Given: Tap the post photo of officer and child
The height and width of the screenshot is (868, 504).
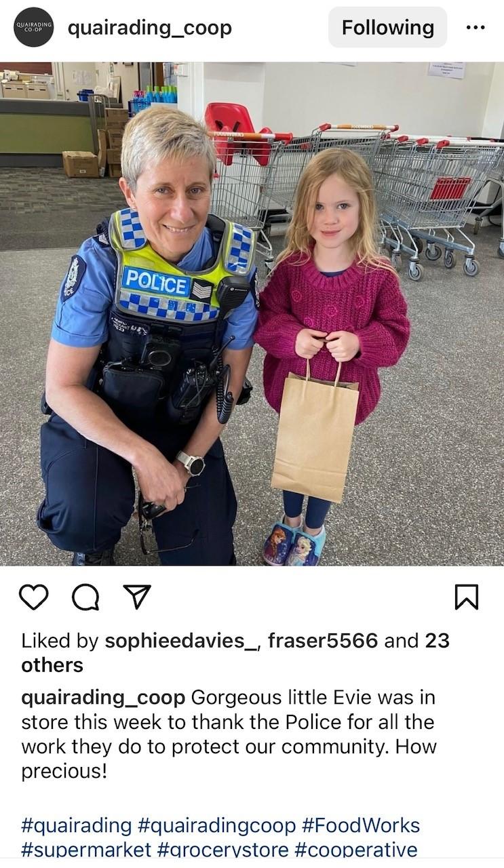Looking at the screenshot, I should click(x=252, y=314).
